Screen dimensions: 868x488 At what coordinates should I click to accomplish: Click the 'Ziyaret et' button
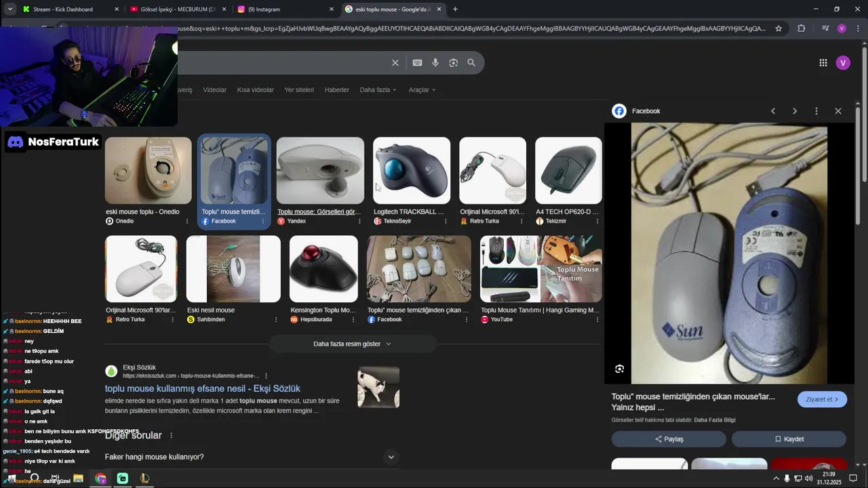(822, 399)
